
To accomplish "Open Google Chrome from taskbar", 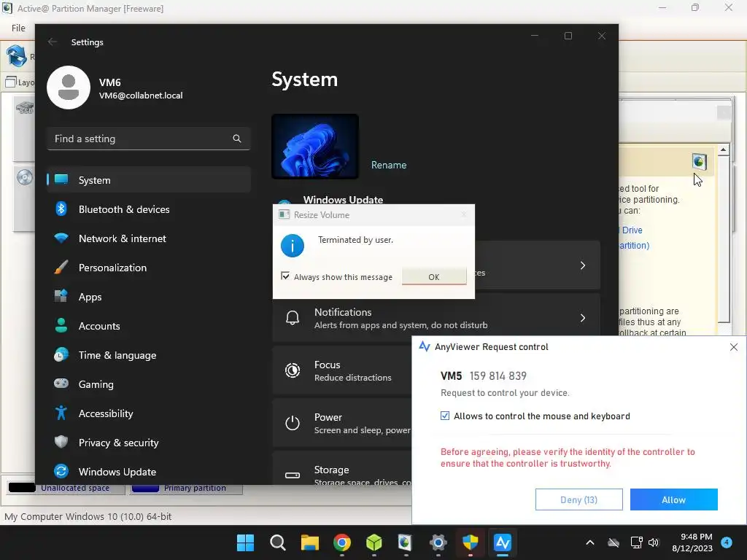I will click(x=342, y=542).
